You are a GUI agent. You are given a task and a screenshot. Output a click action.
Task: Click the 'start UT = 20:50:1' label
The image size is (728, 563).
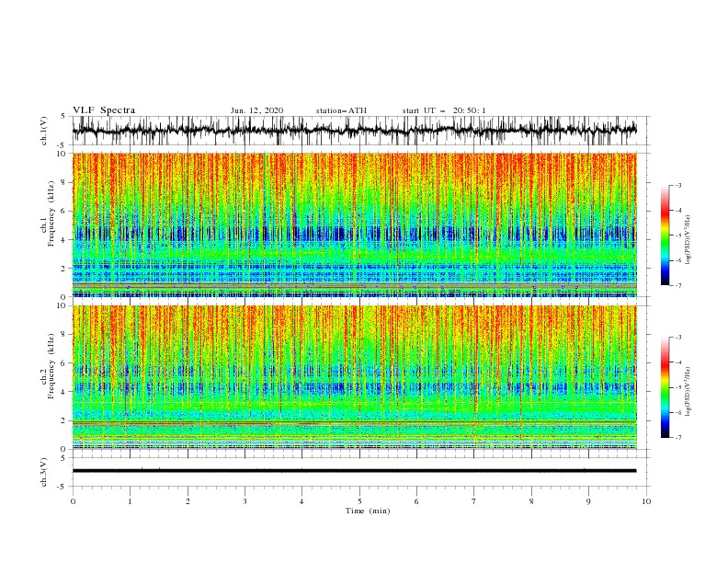[444, 110]
